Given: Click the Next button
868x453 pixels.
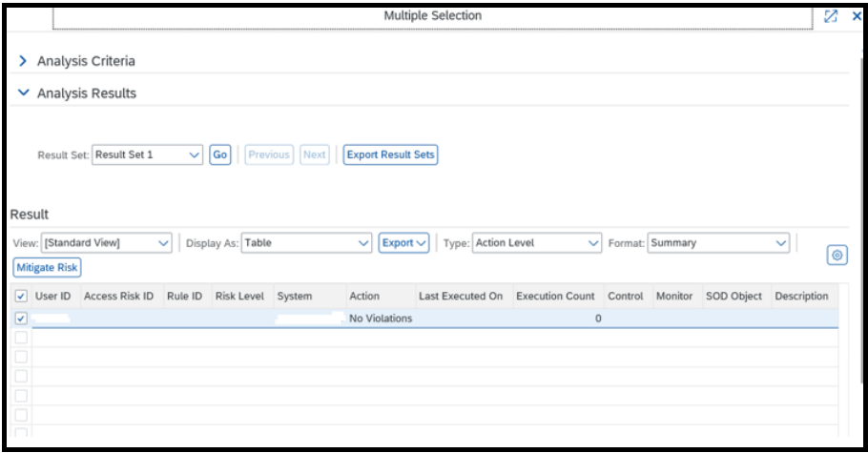Looking at the screenshot, I should (x=315, y=154).
